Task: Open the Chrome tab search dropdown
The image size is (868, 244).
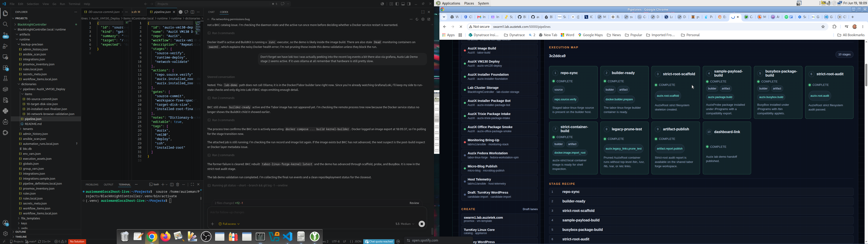Action: tap(444, 17)
